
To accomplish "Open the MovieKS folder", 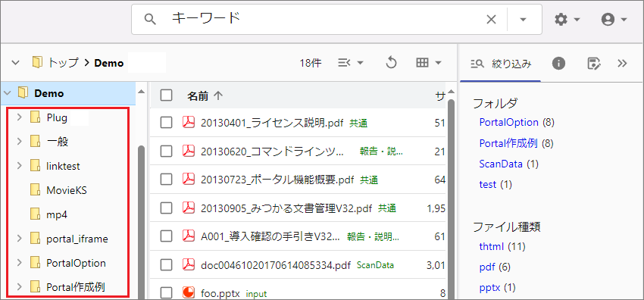I will click(x=67, y=190).
